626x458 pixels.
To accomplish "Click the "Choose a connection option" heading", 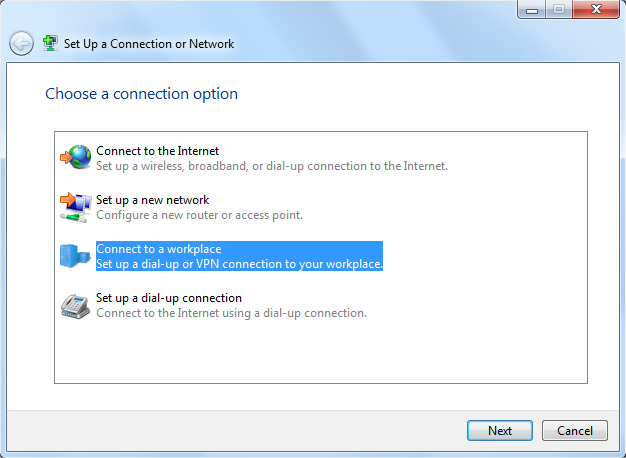I will coord(141,94).
